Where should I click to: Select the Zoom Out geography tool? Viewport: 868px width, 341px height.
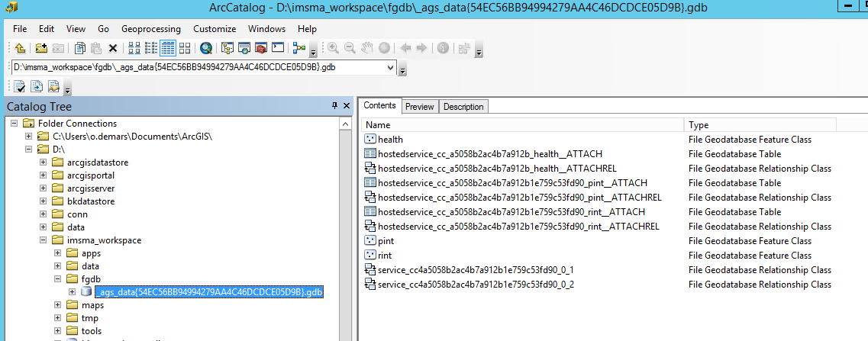click(x=350, y=48)
